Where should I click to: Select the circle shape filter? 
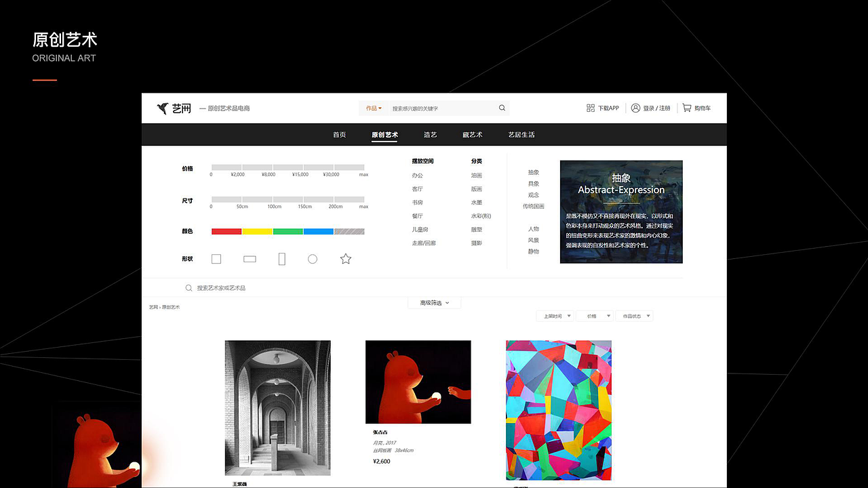coord(313,259)
